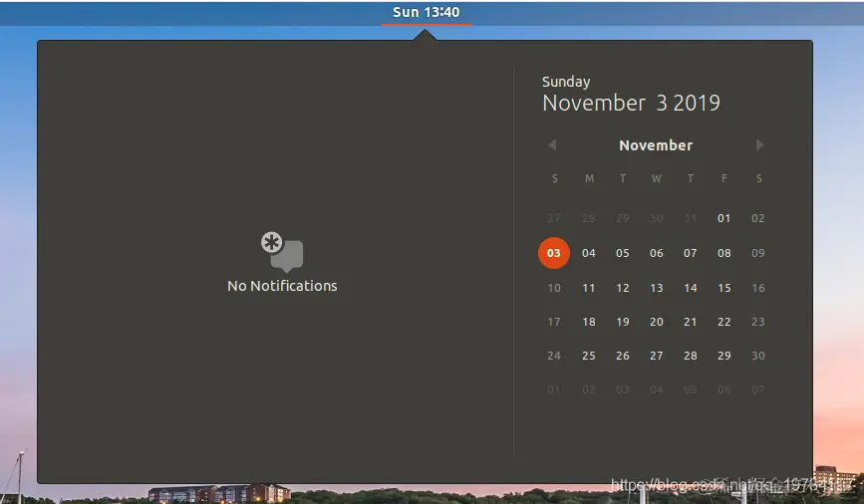Select greyed-out October 31 in the top row
Image resolution: width=864 pixels, height=504 pixels.
tap(691, 218)
